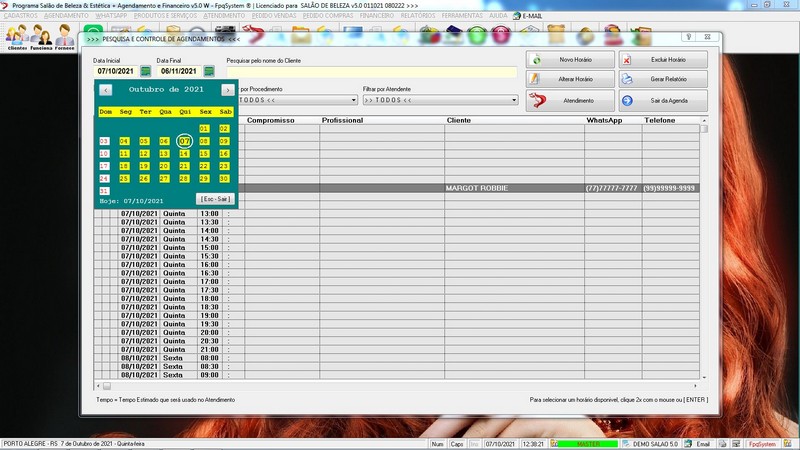Select day 20 in the calendar

pyautogui.click(x=164, y=166)
